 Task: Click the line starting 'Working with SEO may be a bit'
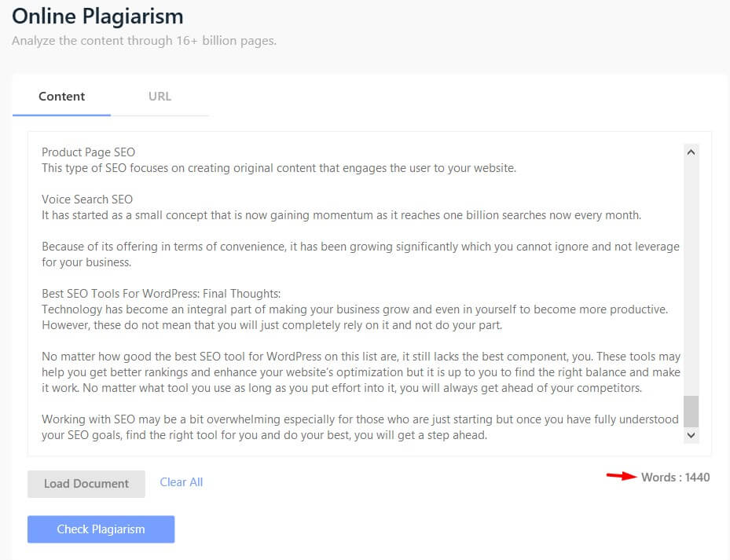360,419
